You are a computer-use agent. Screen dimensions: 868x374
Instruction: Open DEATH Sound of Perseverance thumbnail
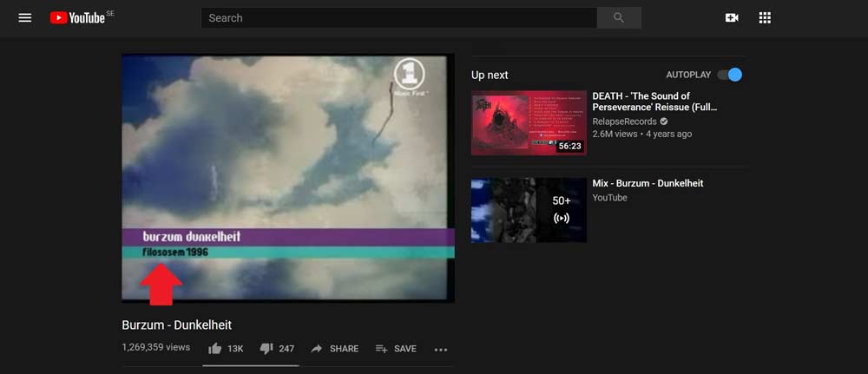click(529, 123)
